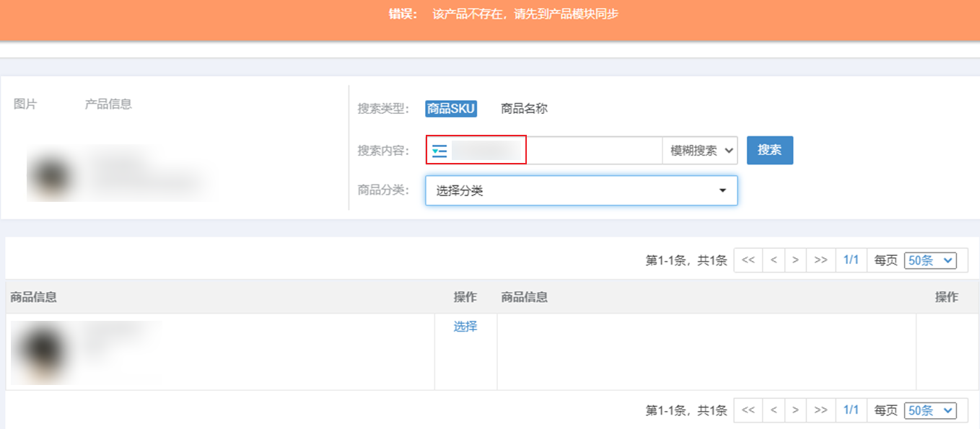
Task: Click the product thumbnail in the results row
Action: tap(40, 351)
